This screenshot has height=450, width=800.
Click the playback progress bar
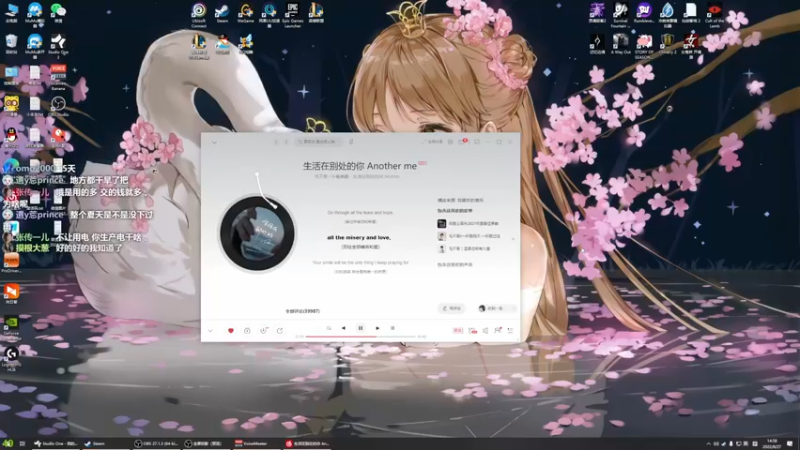[360, 337]
